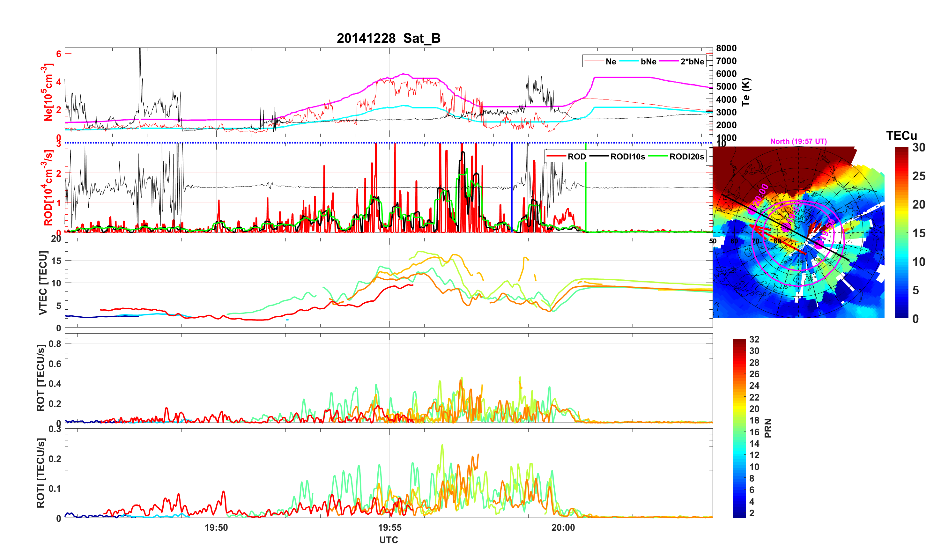The height and width of the screenshot is (560, 926).
Task: Click the 19:50 tick label on UTC axis
Action: click(216, 528)
